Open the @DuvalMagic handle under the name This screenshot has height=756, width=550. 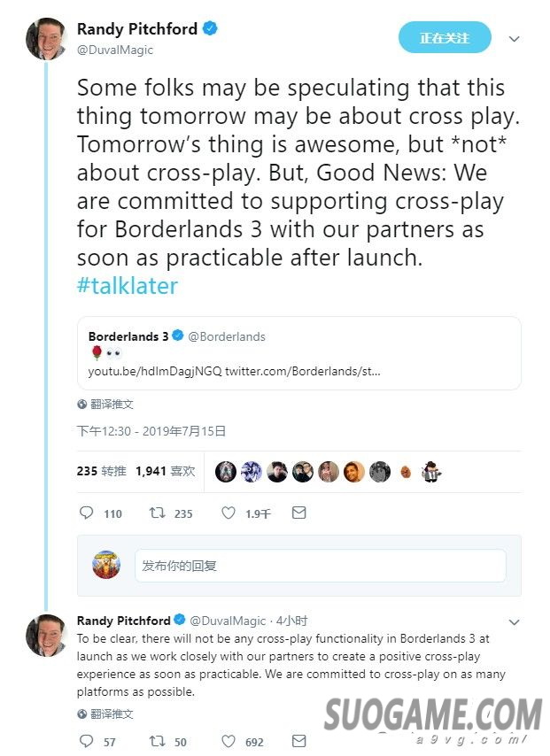click(x=115, y=50)
